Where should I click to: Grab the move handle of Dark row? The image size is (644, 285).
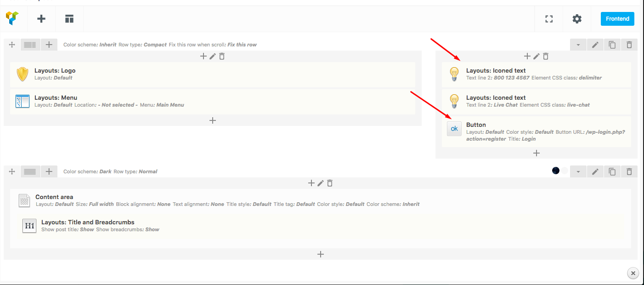(12, 171)
